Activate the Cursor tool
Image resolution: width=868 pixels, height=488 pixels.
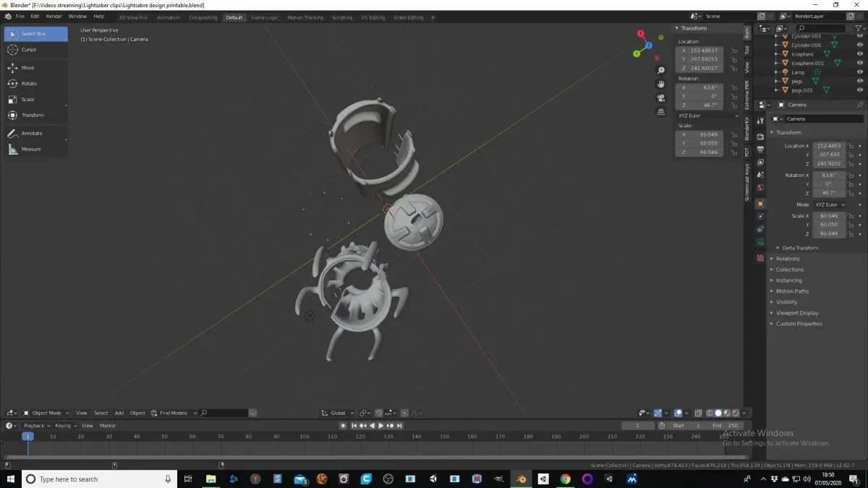(x=36, y=50)
